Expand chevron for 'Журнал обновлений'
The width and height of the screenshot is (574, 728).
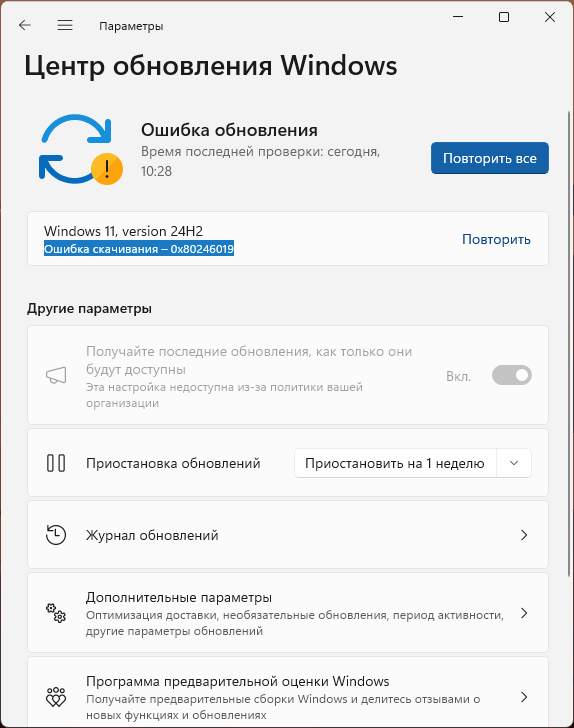point(524,535)
